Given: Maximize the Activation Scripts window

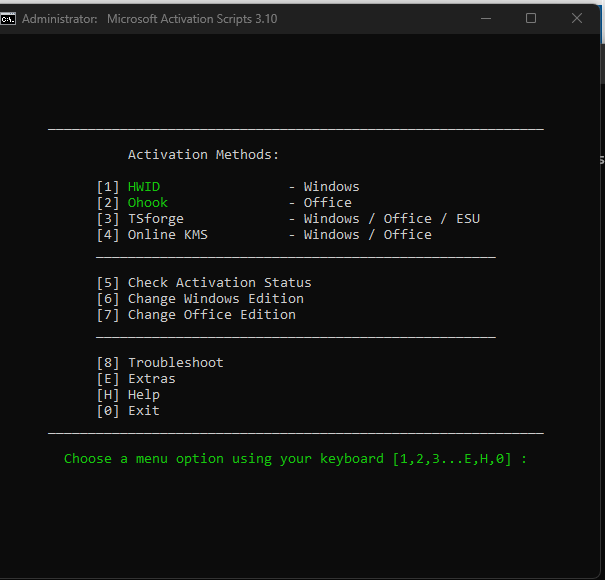Looking at the screenshot, I should tap(531, 19).
